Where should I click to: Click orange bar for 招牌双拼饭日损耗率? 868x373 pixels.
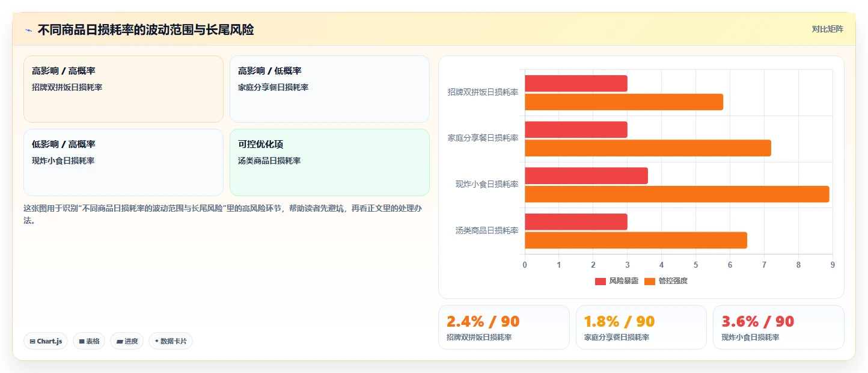pyautogui.click(x=624, y=102)
